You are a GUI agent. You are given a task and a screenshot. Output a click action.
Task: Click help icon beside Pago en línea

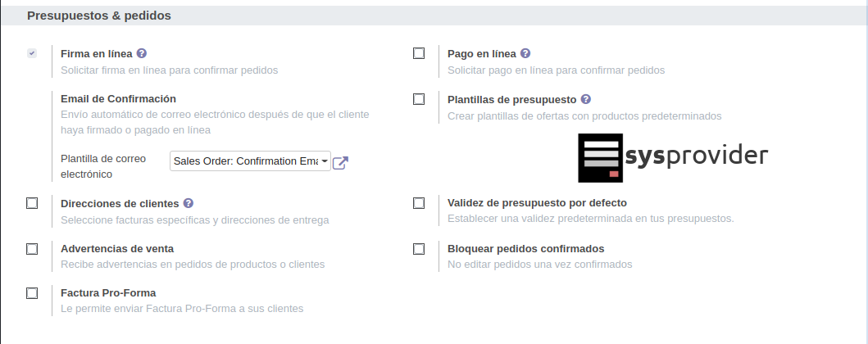525,53
